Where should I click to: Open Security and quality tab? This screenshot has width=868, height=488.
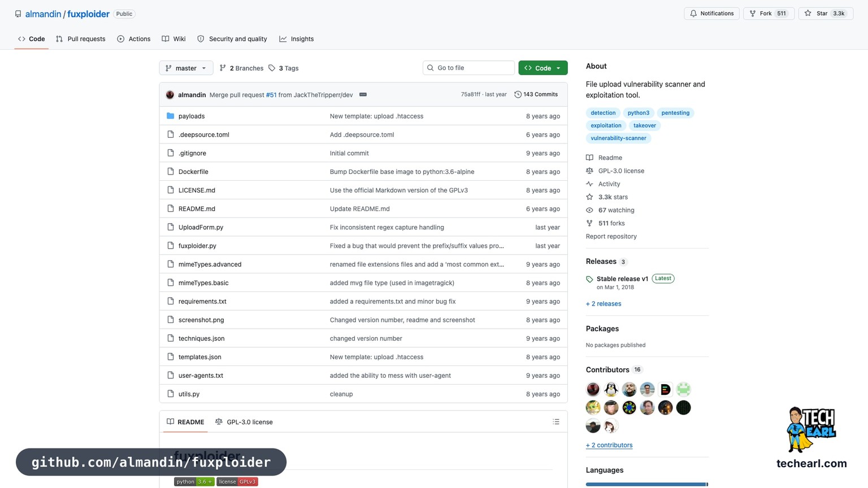(x=232, y=39)
